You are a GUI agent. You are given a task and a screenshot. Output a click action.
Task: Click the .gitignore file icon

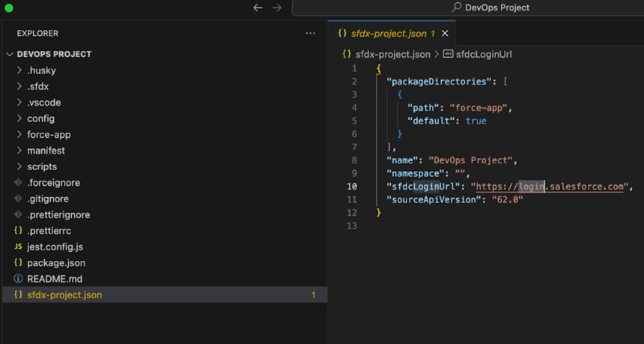pyautogui.click(x=18, y=199)
